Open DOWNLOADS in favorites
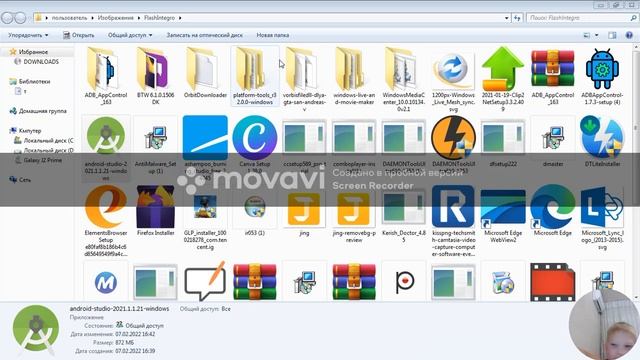640x360 pixels. click(x=41, y=62)
